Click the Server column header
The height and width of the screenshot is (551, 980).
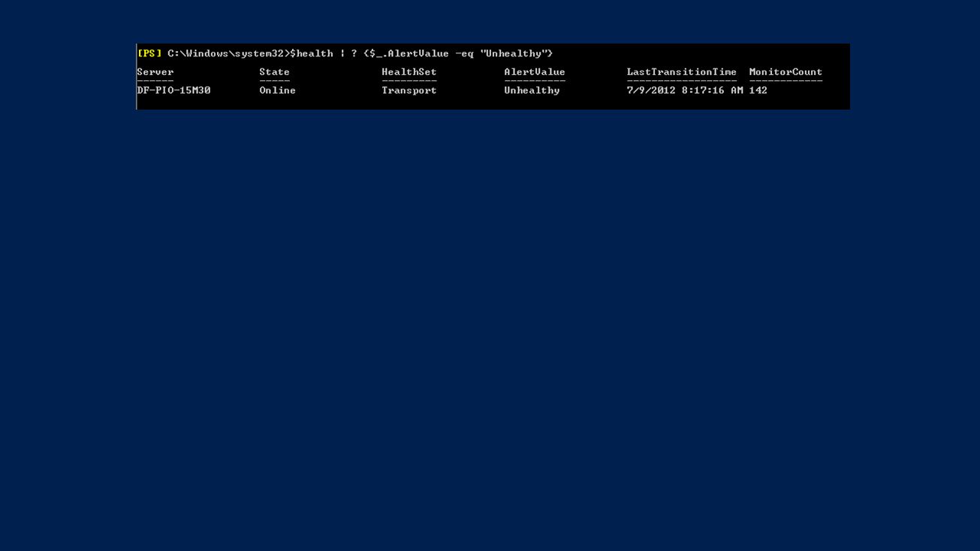[x=155, y=72]
